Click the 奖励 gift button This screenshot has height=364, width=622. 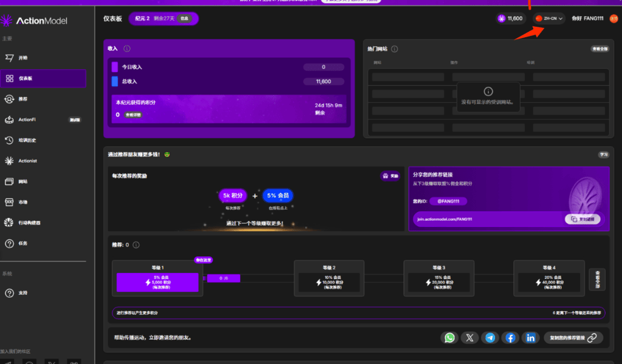[390, 176]
